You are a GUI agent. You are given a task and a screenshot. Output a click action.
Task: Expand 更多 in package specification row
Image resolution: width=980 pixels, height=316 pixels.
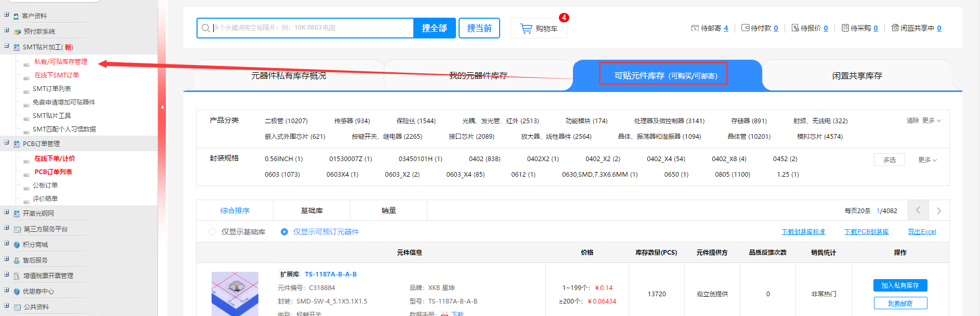coord(927,160)
